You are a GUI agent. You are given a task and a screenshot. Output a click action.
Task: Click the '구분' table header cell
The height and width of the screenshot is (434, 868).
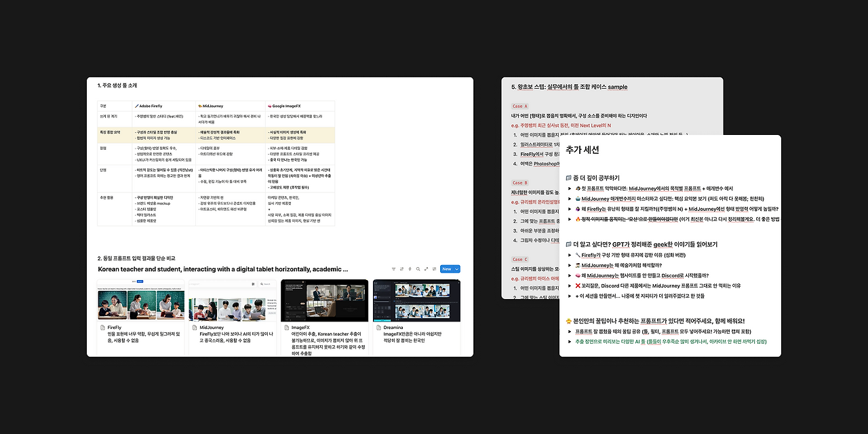click(115, 106)
